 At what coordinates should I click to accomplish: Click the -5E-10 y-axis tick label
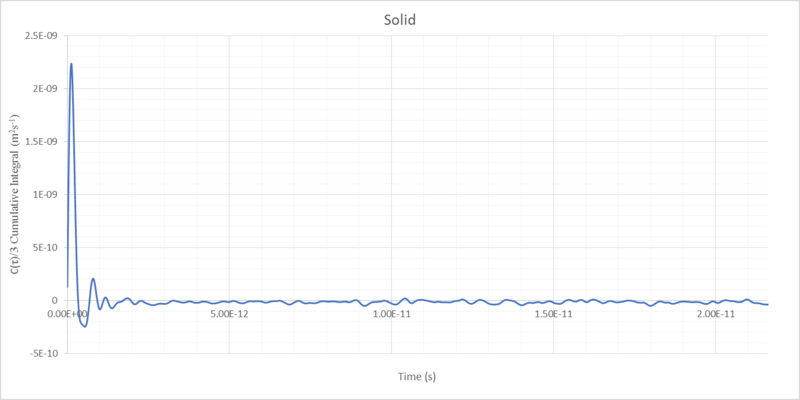pyautogui.click(x=42, y=353)
